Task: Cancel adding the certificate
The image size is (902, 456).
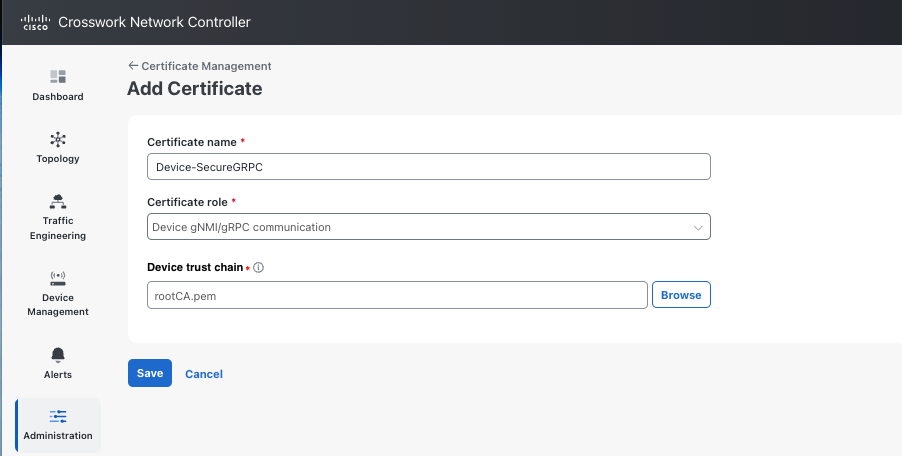Action: click(x=204, y=374)
